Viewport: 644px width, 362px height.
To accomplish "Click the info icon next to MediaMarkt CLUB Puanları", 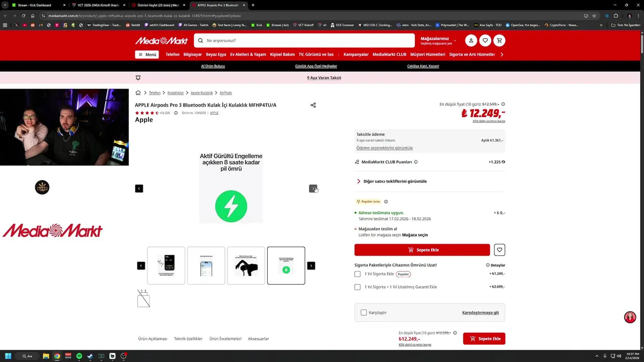I will pos(416,162).
